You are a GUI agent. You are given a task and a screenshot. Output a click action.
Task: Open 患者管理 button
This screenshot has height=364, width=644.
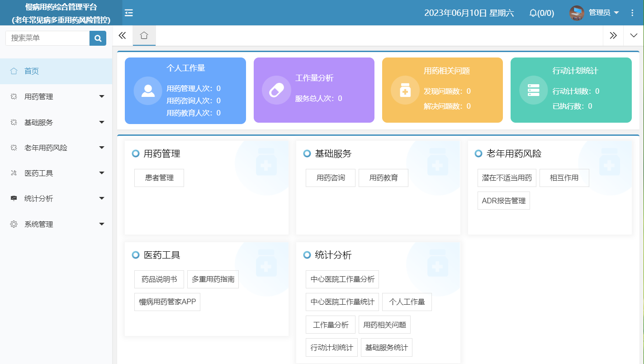pos(159,178)
